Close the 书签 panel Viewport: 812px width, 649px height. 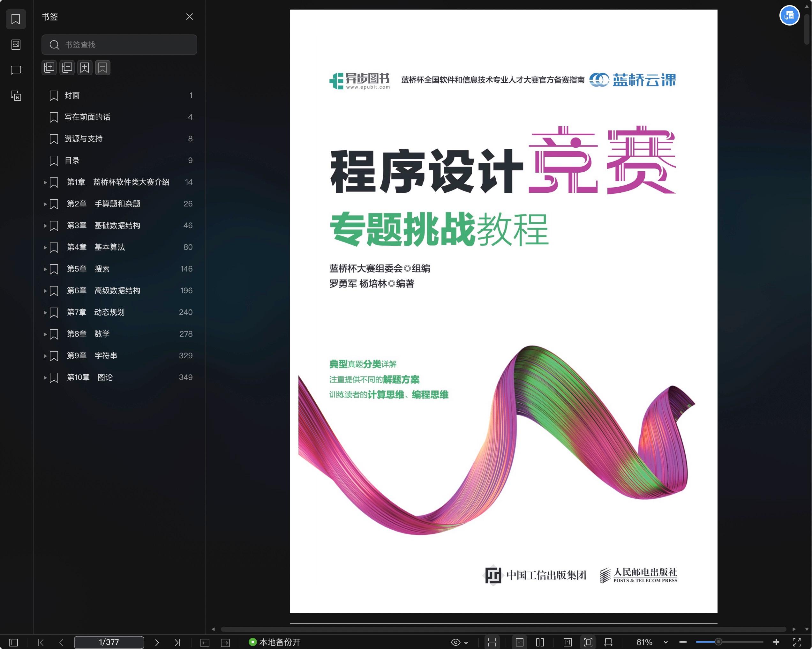tap(190, 17)
